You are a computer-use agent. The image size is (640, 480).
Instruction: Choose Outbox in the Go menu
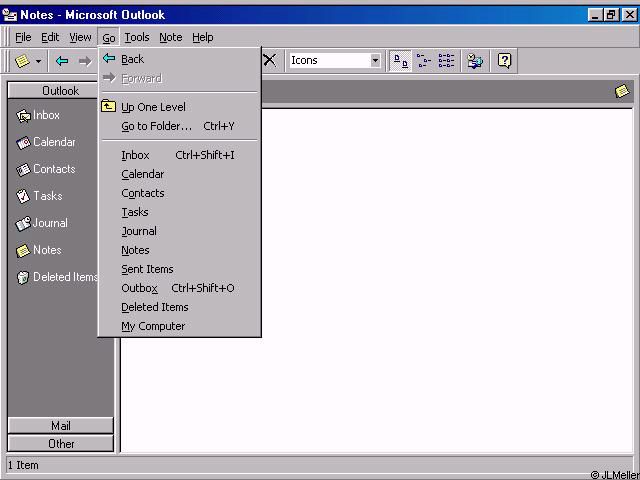[179, 288]
